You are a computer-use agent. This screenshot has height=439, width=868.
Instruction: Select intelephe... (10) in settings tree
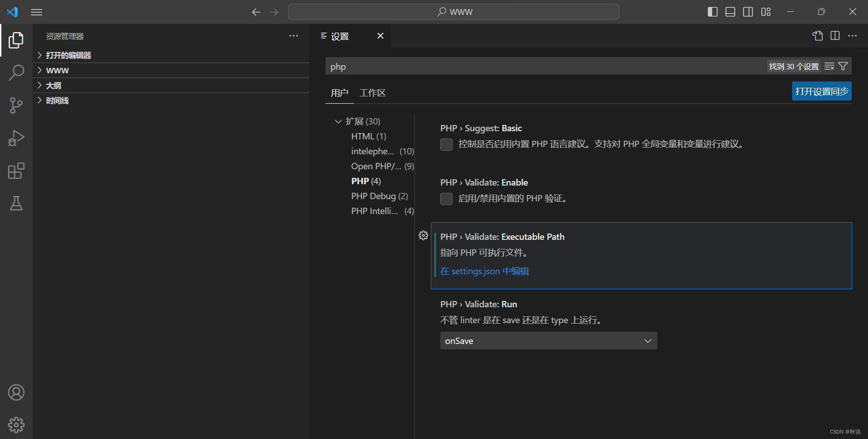pos(382,151)
